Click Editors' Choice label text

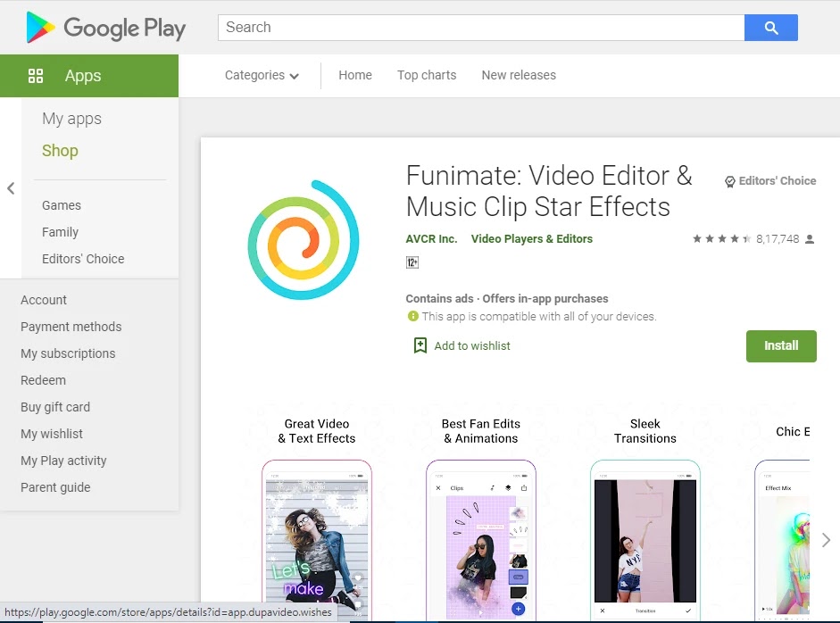(778, 181)
